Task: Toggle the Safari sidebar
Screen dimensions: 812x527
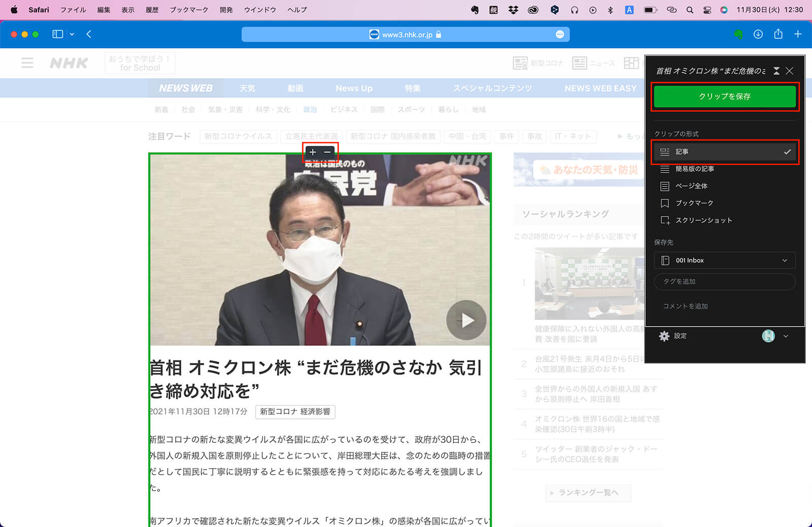Action: 58,34
